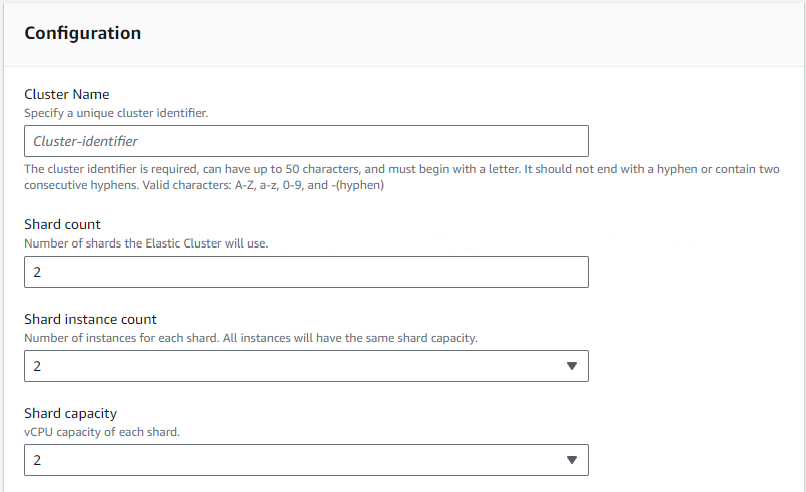The image size is (806, 492).
Task: Click the Configuration section heading
Action: pyautogui.click(x=82, y=33)
